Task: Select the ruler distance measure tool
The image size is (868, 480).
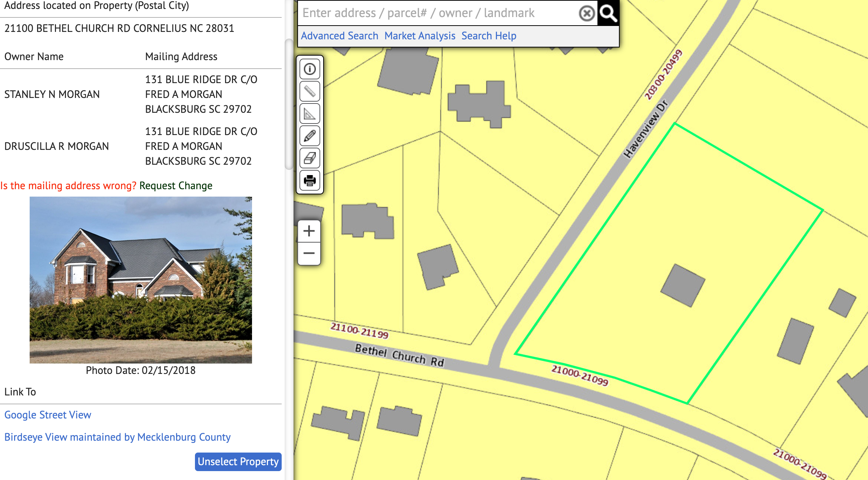Action: click(x=310, y=91)
